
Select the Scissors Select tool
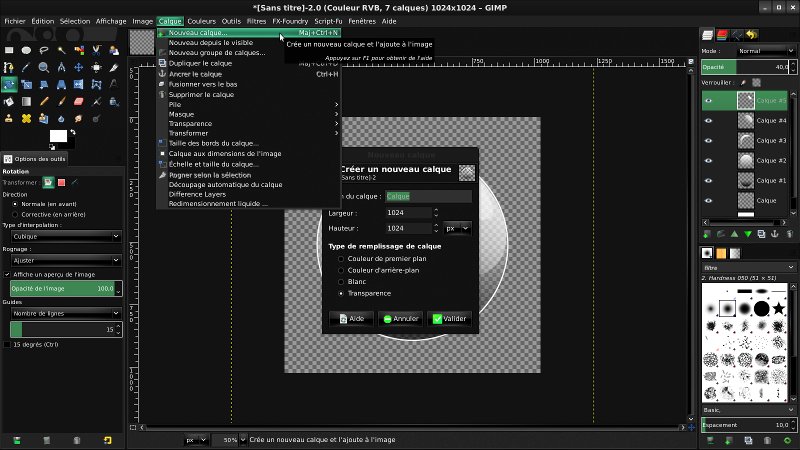point(96,50)
